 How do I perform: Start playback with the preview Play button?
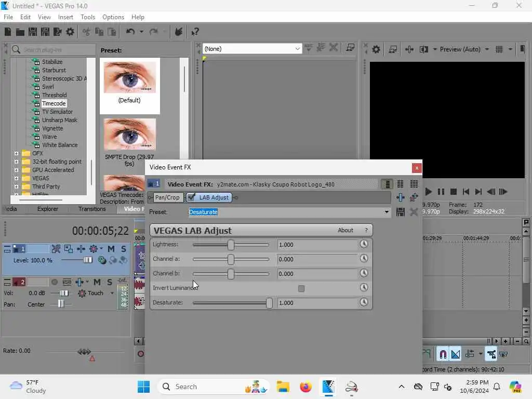pyautogui.click(x=428, y=192)
